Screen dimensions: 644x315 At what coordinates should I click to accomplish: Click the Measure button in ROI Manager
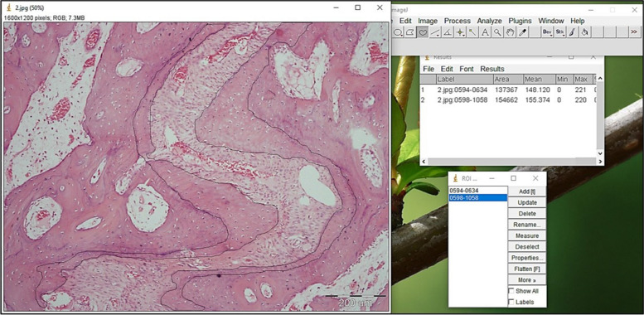(x=527, y=235)
